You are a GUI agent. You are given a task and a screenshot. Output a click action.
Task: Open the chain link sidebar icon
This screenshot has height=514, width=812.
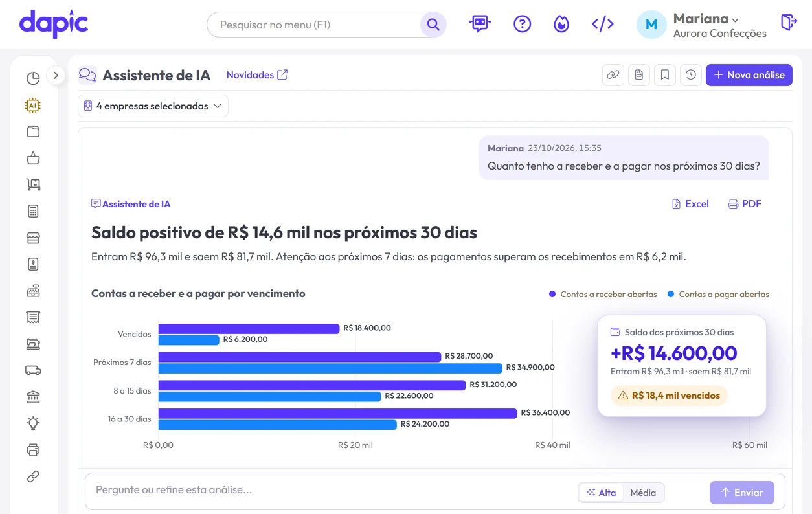[x=33, y=476]
